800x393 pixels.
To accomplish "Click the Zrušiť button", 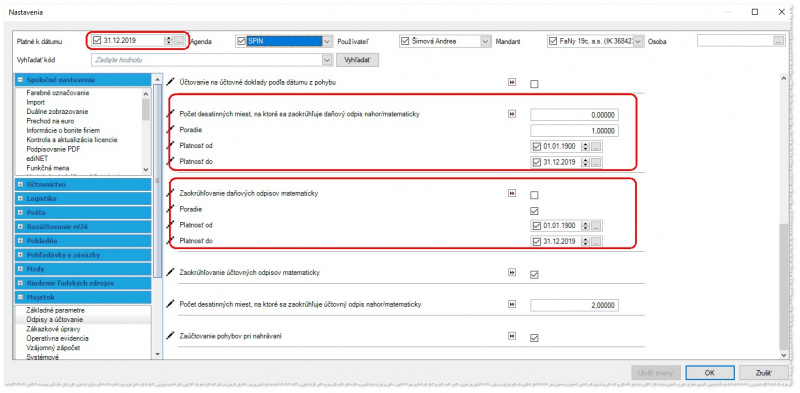I will (x=763, y=373).
